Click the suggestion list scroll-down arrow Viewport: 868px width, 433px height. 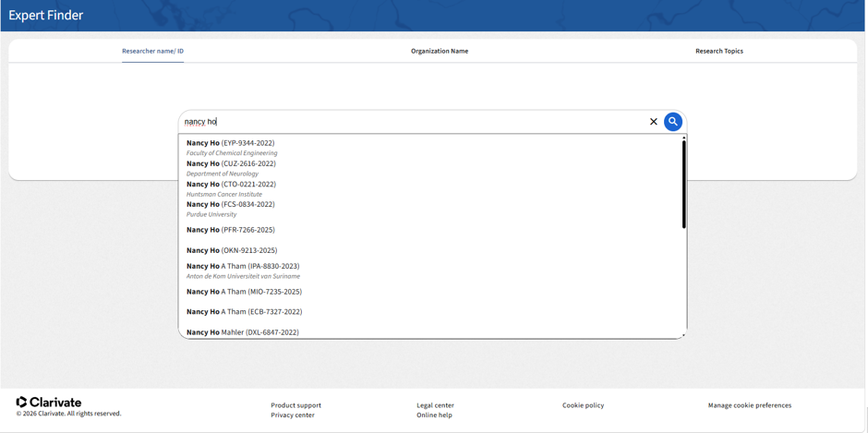[684, 335]
